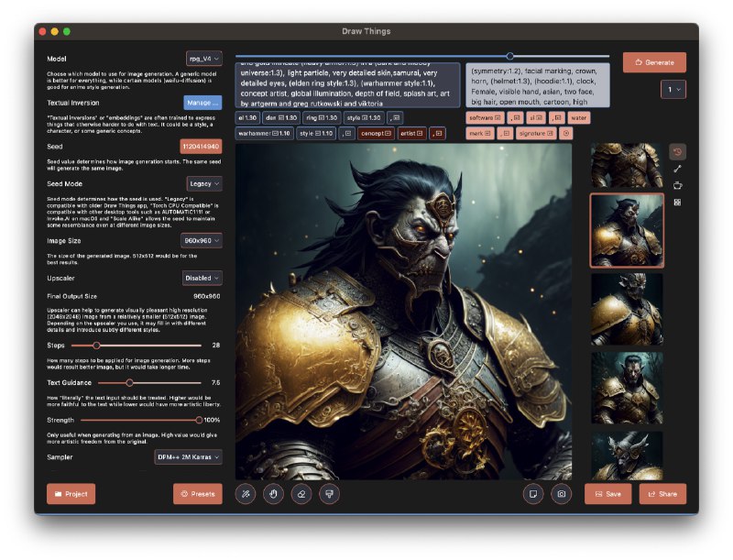This screenshot has height=560, width=733.
Task: Select the paint roller tool
Action: 329,494
